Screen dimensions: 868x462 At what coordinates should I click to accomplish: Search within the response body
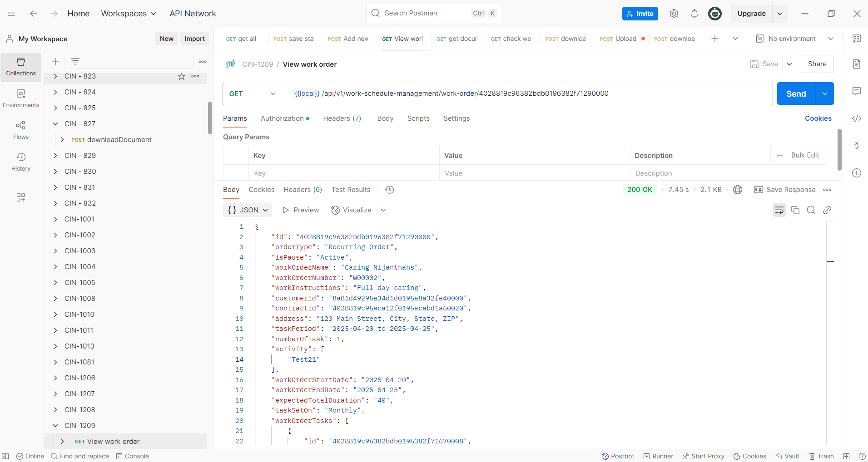pyautogui.click(x=811, y=210)
